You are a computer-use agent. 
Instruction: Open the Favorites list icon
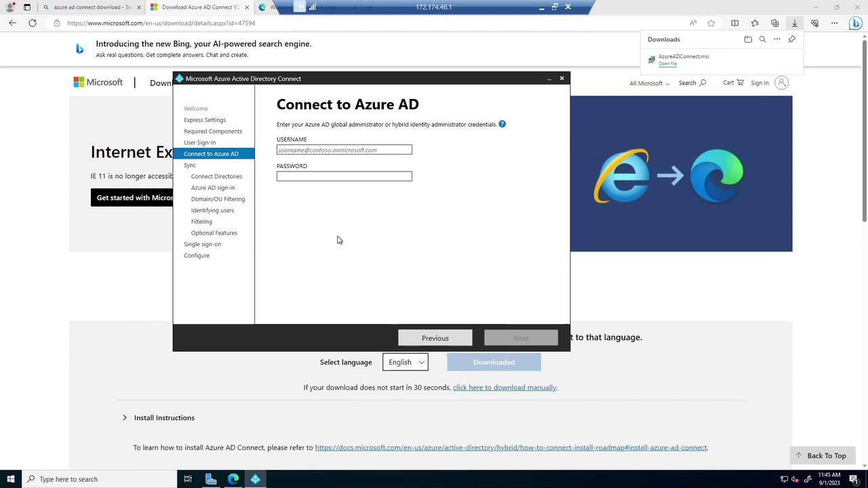click(x=755, y=23)
